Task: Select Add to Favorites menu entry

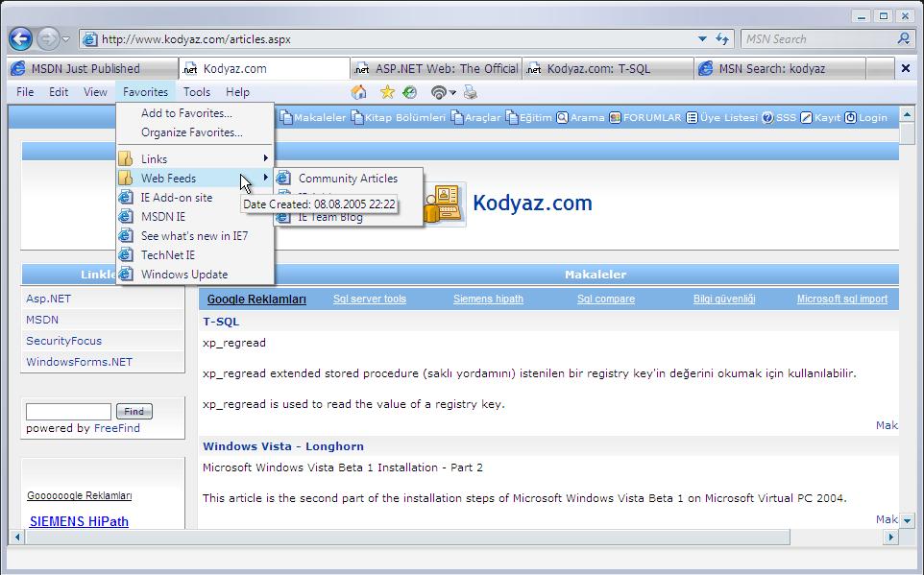Action: pyautogui.click(x=186, y=113)
